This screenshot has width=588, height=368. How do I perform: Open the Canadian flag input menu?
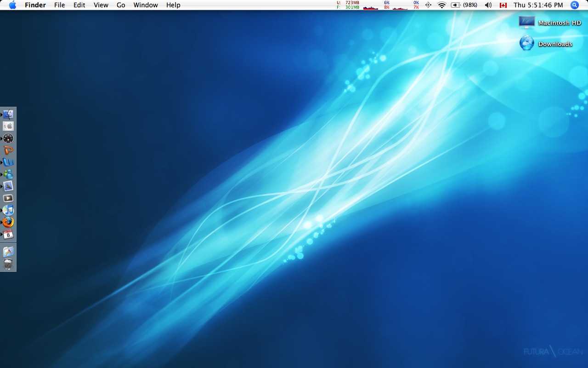click(x=503, y=5)
